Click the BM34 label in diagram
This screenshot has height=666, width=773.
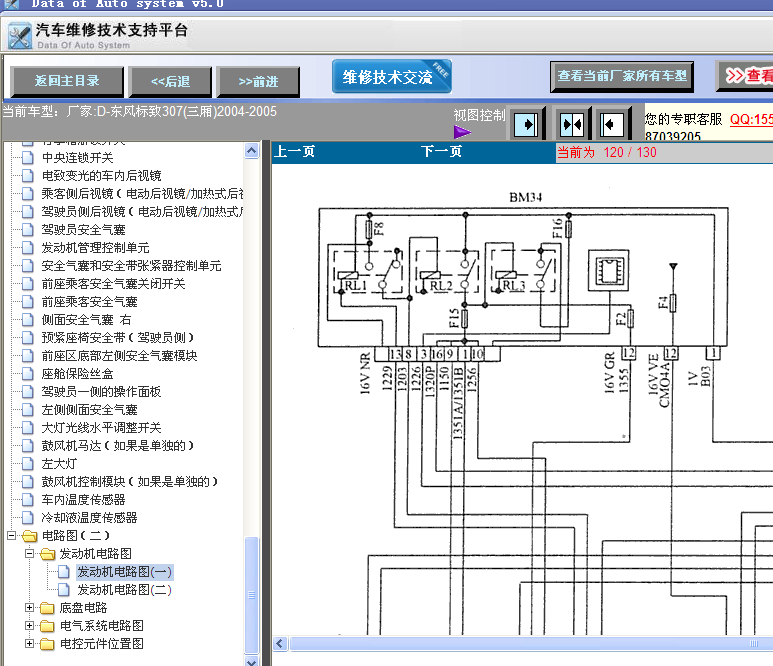click(x=526, y=198)
